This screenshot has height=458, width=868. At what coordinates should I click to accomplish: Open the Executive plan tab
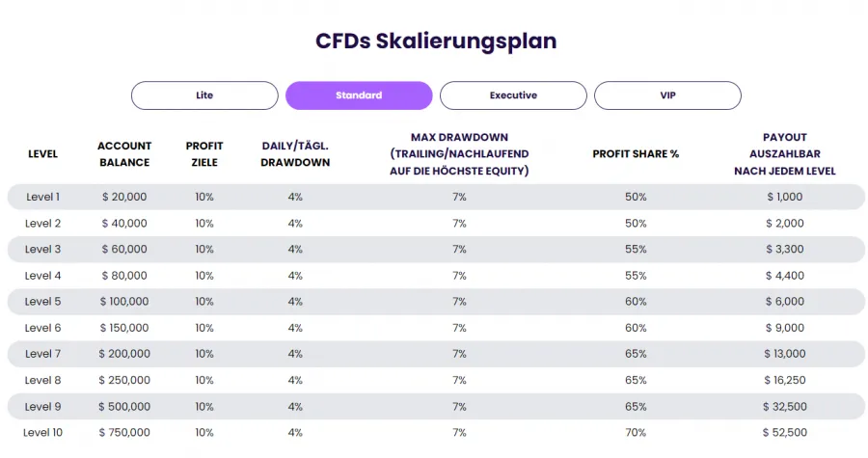click(x=513, y=95)
